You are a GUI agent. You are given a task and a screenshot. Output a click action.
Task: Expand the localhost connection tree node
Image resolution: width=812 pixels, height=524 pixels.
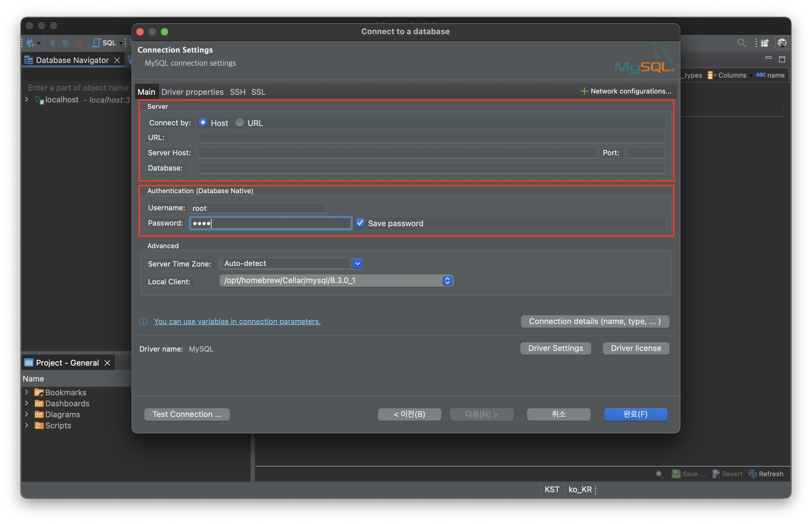pyautogui.click(x=27, y=99)
